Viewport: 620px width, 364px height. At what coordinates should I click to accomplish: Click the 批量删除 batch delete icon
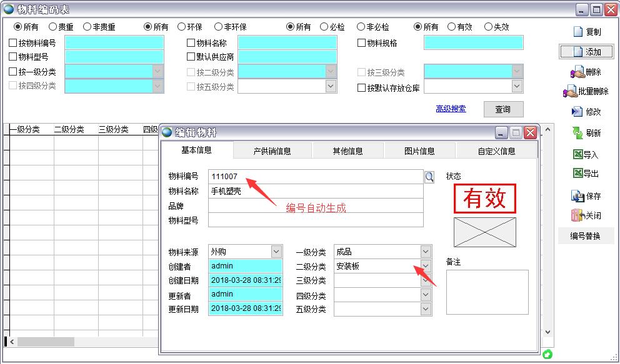[586, 92]
